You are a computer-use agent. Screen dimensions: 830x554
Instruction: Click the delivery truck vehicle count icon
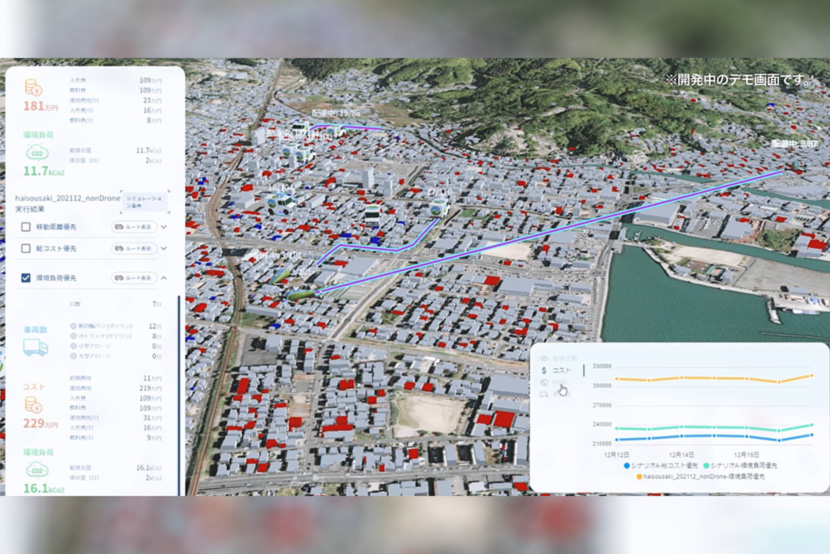(x=35, y=347)
